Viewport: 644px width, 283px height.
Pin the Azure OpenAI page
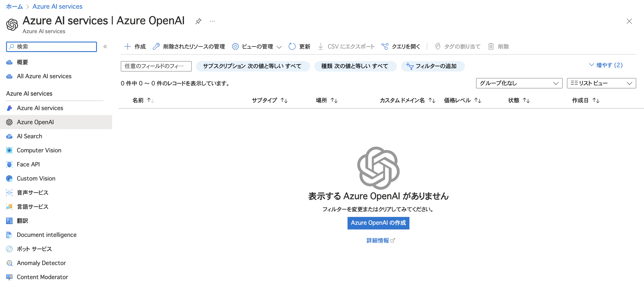pyautogui.click(x=198, y=21)
